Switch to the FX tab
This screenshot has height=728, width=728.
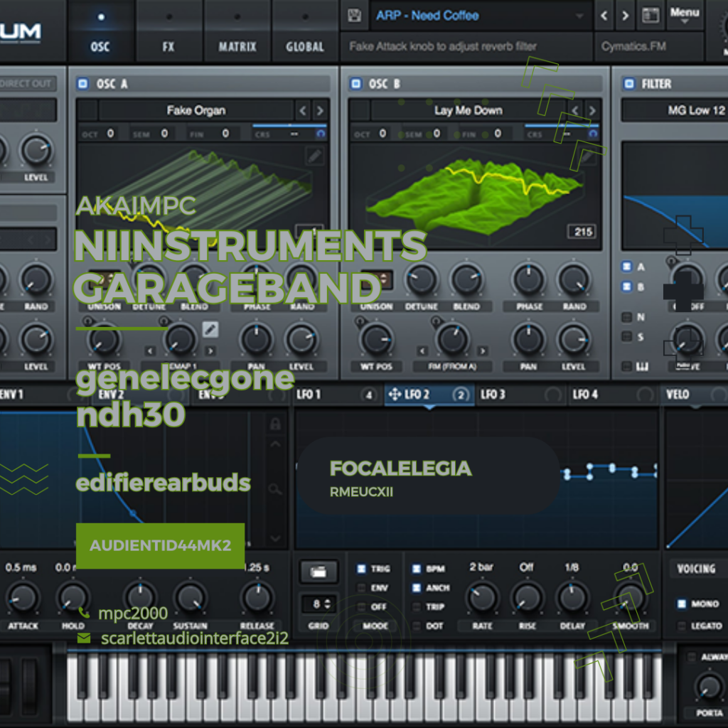coord(168,31)
